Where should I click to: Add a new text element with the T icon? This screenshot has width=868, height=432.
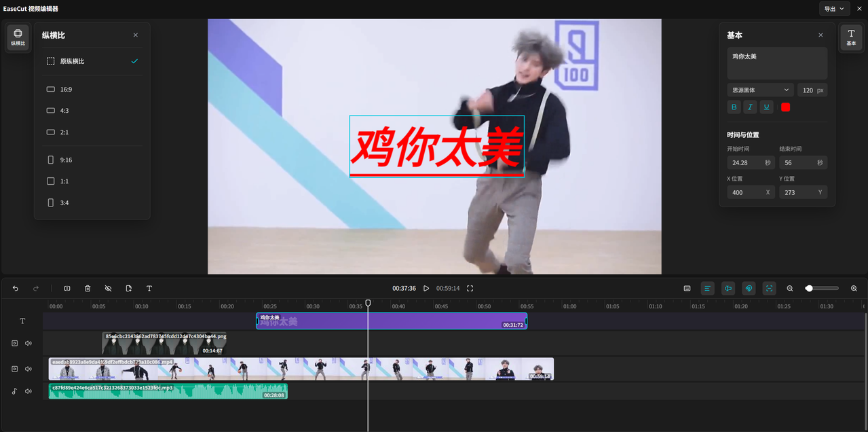tap(149, 289)
